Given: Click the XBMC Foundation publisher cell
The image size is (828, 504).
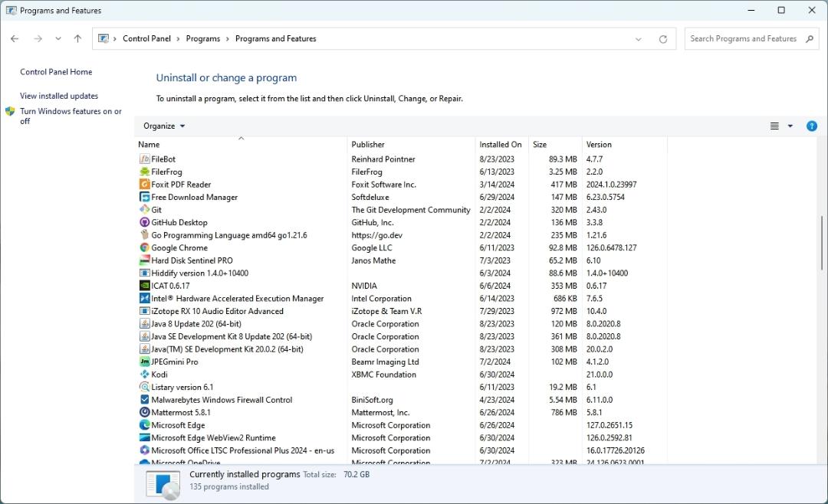Looking at the screenshot, I should (x=384, y=375).
